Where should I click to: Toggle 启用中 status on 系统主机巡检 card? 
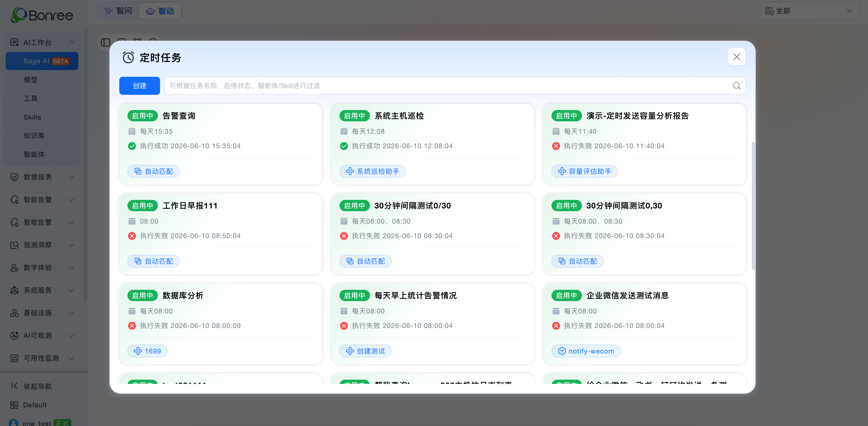tap(355, 116)
